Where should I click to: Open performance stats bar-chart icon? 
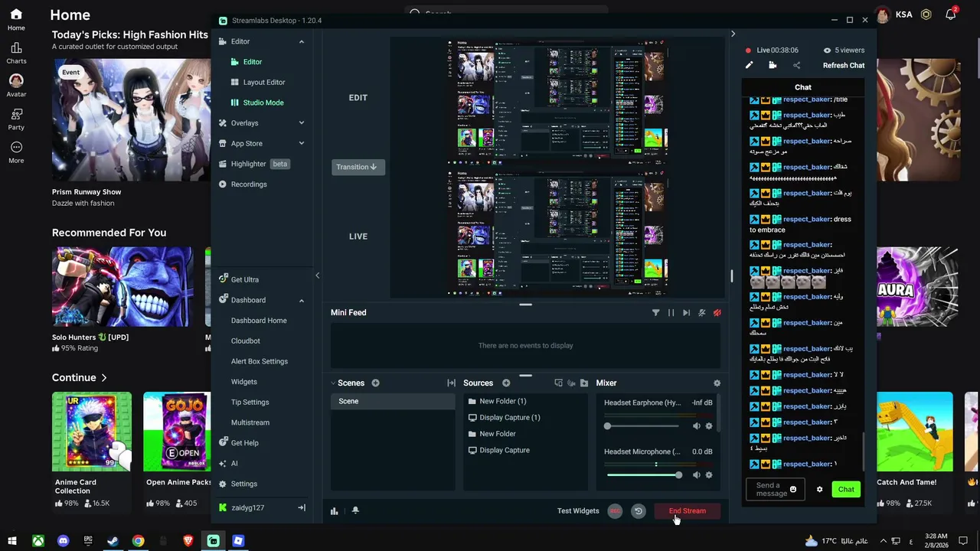point(335,511)
